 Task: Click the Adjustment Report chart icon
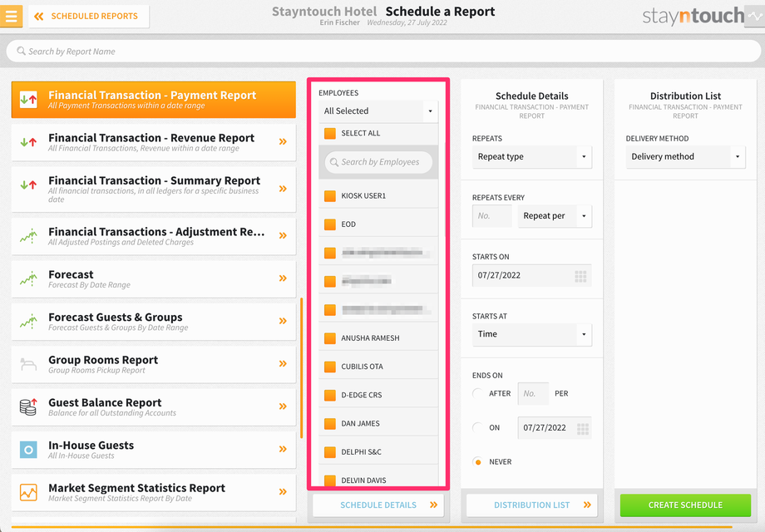28,236
